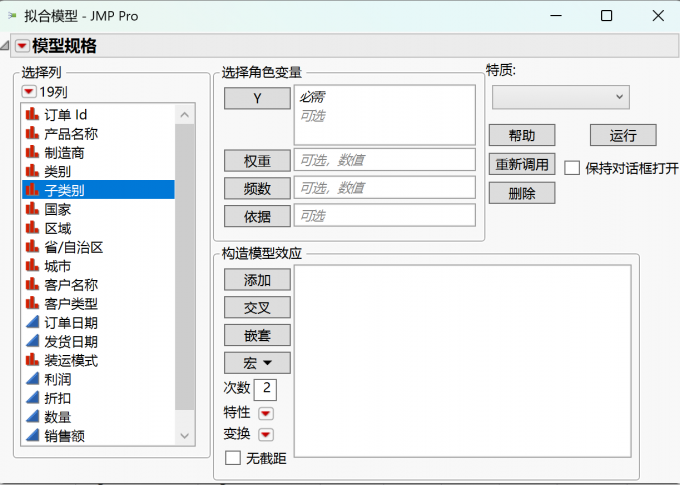
Task: Click the 重新调用 button
Action: click(x=522, y=164)
